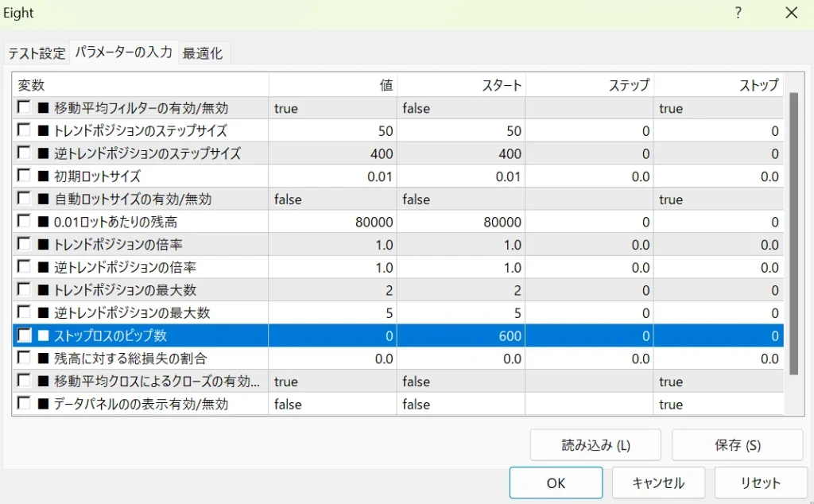Screen dimensions: 814x504
Task: Edit the value of トレンドポジションのステップサイズ
Action: [x=332, y=130]
